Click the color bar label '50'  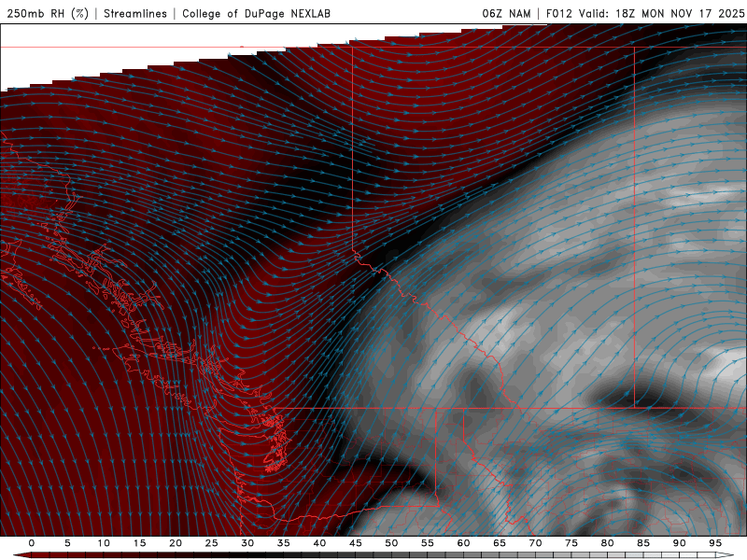click(391, 543)
